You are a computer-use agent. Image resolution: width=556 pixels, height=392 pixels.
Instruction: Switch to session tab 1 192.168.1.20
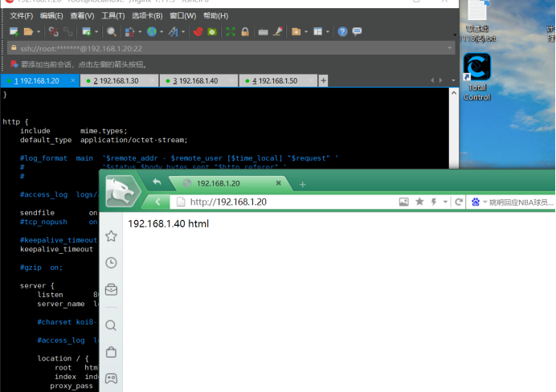point(39,81)
